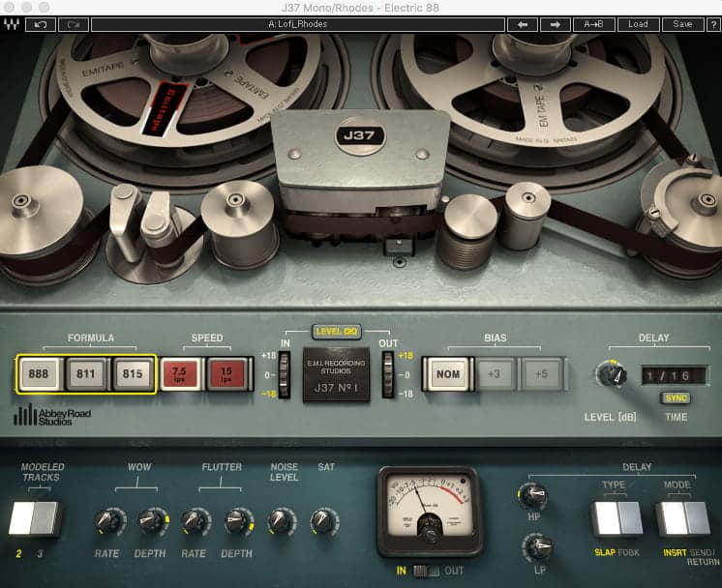This screenshot has height=588, width=722.
Task: Select the 811 tape formula button
Action: point(87,373)
